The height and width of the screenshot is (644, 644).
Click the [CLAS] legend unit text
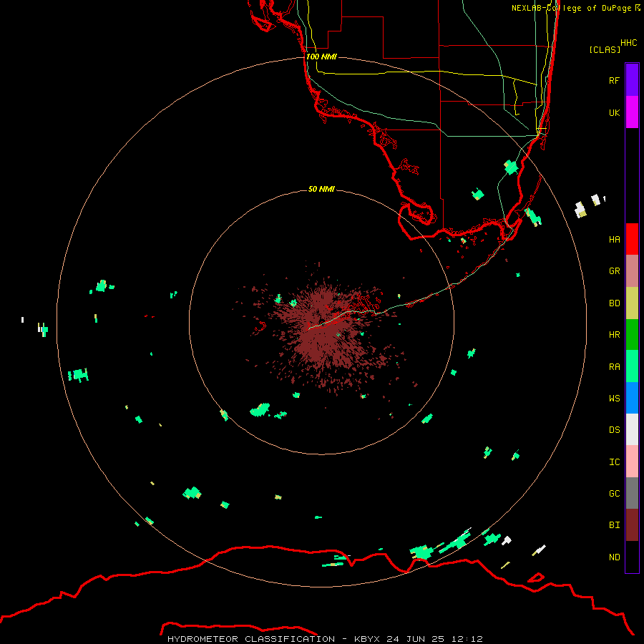[605, 49]
